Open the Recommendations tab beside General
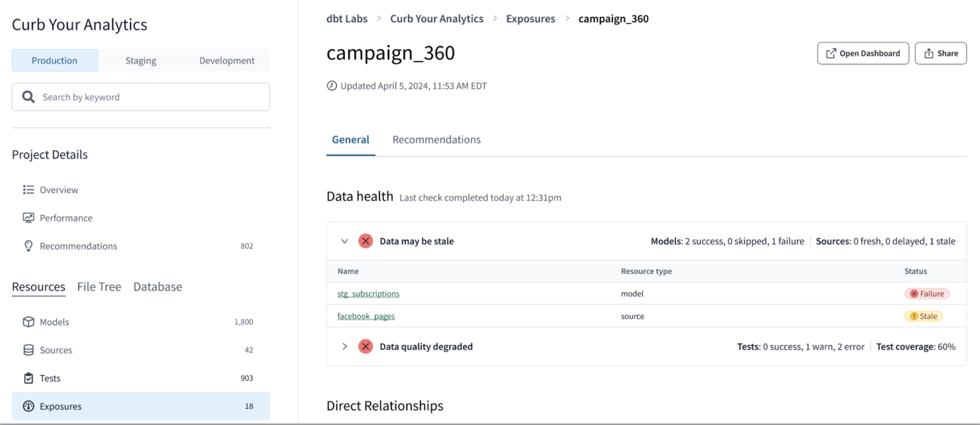Viewport: 980px width, 425px height. (x=436, y=139)
